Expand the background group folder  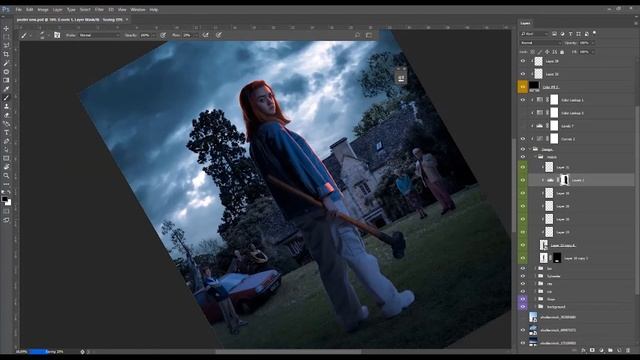point(536,307)
